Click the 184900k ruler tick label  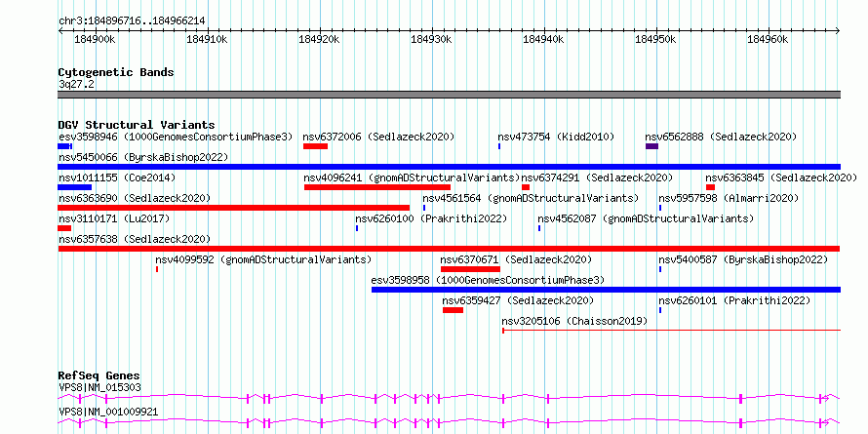(x=95, y=39)
